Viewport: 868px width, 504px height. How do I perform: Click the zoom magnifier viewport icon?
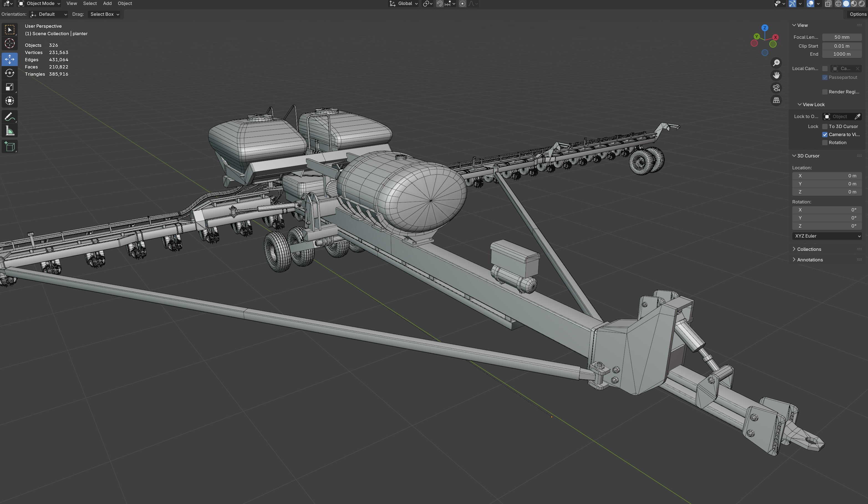coord(776,63)
